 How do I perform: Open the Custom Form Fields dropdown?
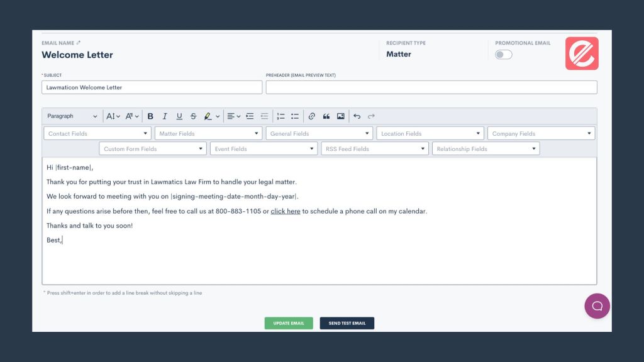[153, 148]
